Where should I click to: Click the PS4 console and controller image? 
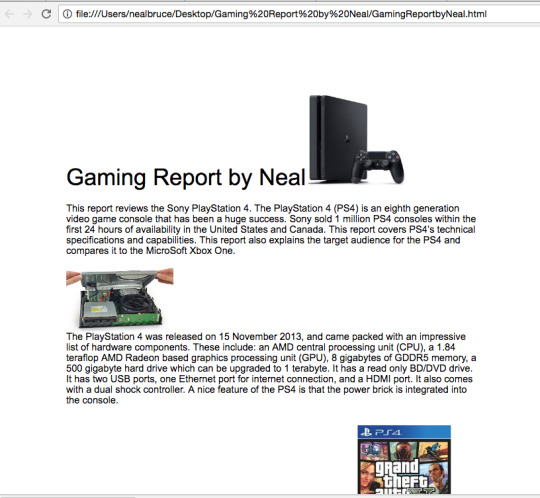(357, 139)
